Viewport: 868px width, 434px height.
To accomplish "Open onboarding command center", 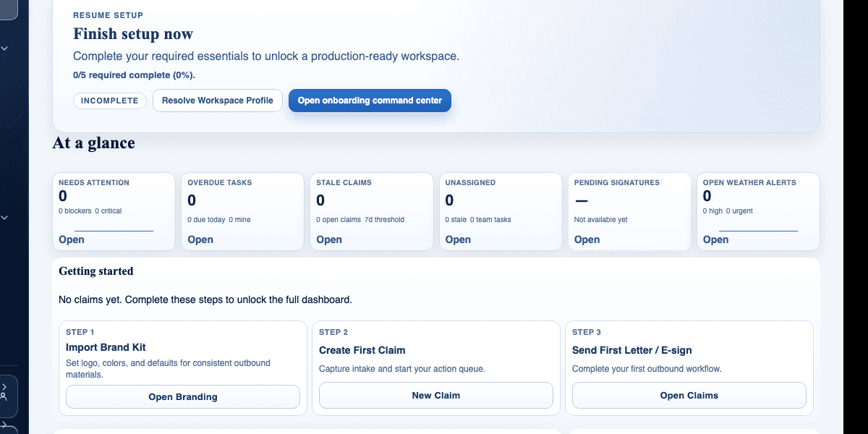I will point(370,101).
